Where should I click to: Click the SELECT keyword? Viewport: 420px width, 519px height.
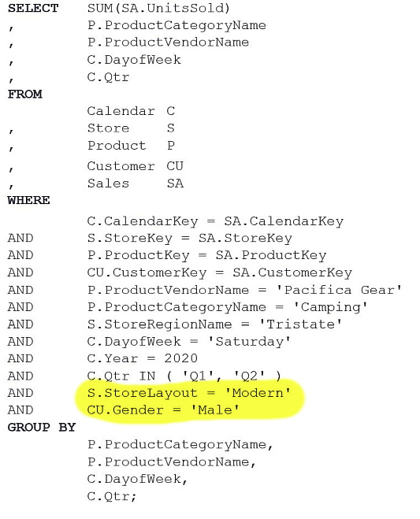(x=33, y=9)
